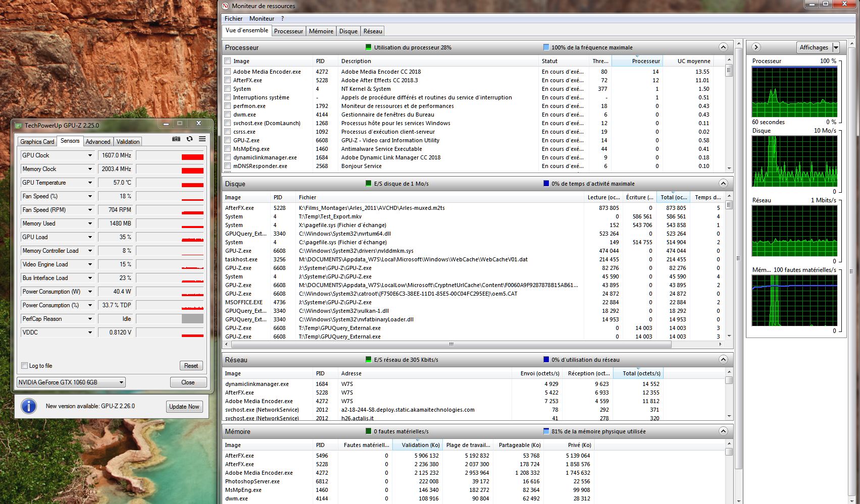Click the Réseau activity graph
Screen dimensions: 860x504
coord(794,231)
